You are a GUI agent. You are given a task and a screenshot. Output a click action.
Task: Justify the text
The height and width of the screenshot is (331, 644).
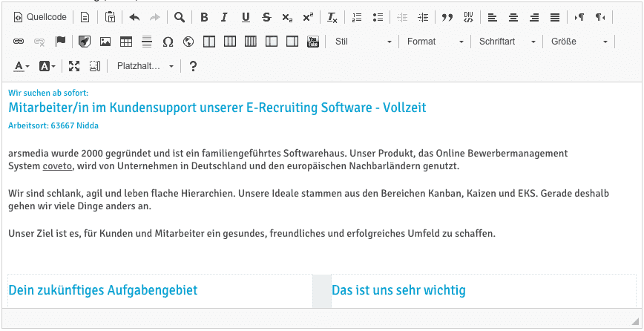pyautogui.click(x=555, y=17)
